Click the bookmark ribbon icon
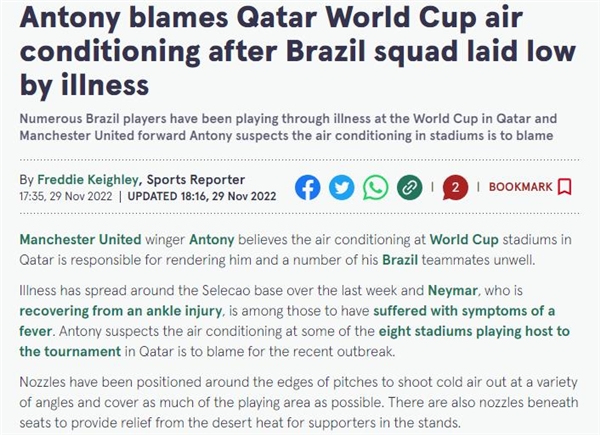 click(x=565, y=187)
